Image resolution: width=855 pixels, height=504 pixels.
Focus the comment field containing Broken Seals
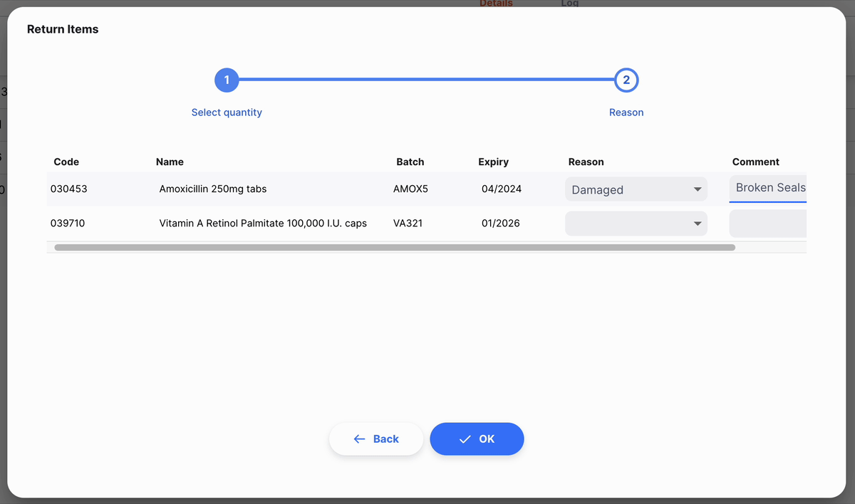pos(769,188)
